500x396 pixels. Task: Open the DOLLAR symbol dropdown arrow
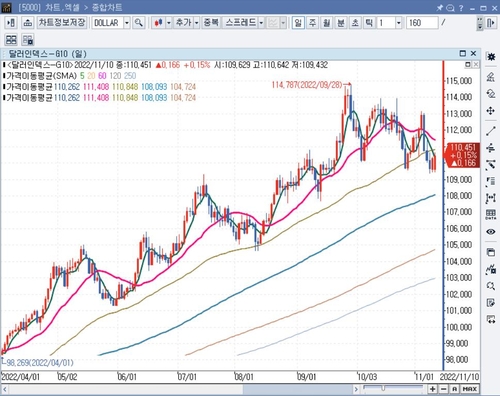pyautogui.click(x=127, y=23)
